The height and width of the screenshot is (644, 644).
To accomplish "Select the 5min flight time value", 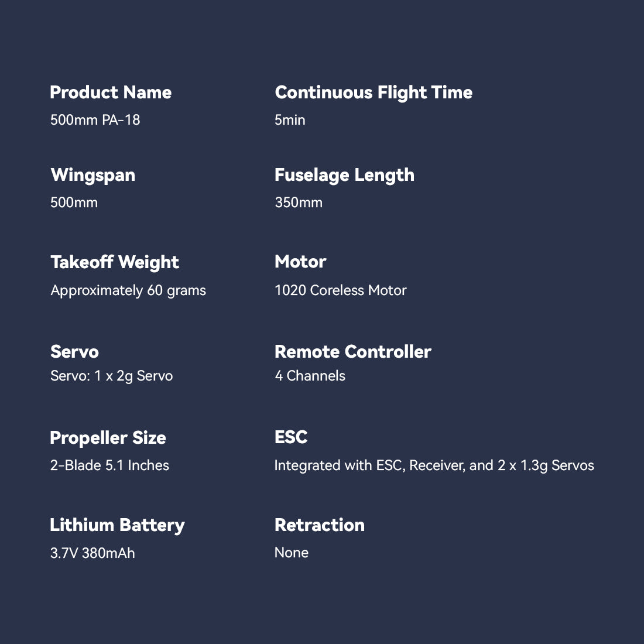I will tap(290, 120).
